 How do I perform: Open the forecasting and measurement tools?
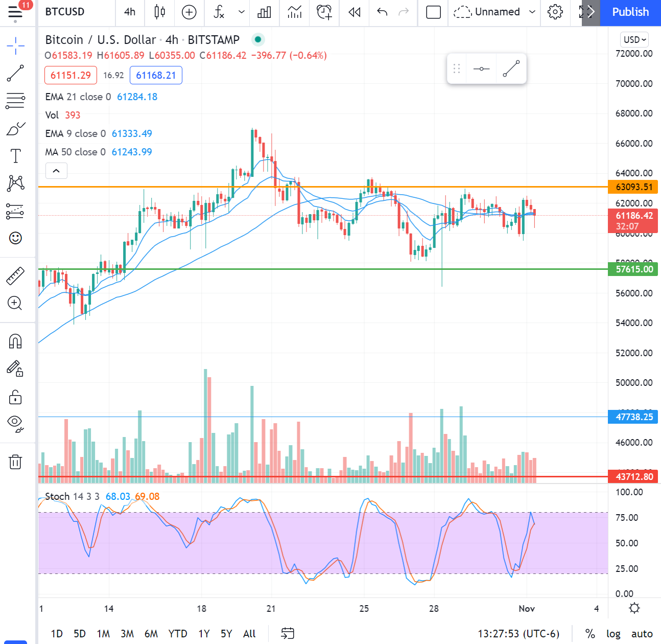[15, 211]
